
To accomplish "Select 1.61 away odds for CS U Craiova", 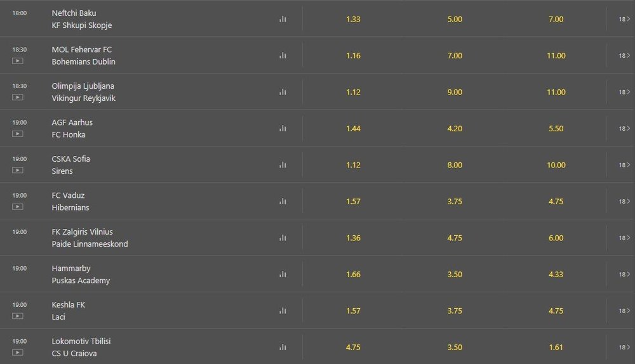I will (556, 347).
